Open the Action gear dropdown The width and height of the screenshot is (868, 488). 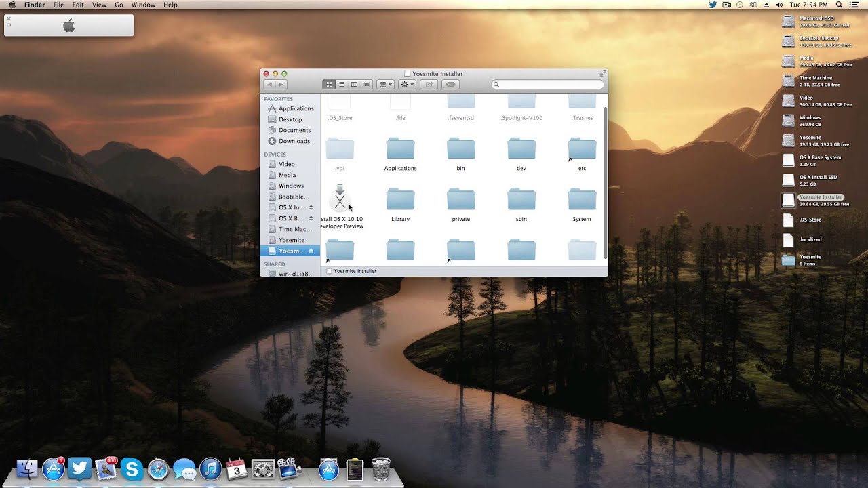click(407, 84)
